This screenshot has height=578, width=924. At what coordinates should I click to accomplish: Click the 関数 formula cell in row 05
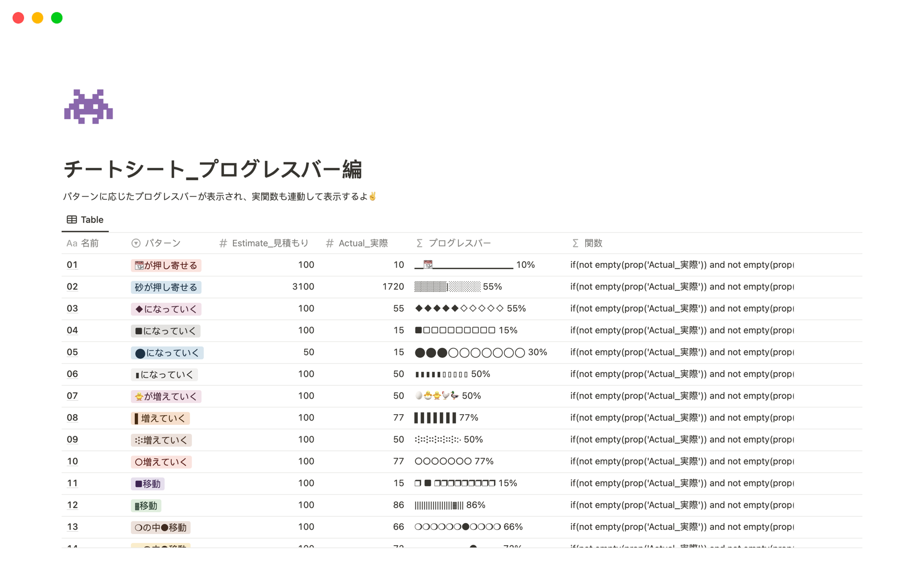point(681,353)
